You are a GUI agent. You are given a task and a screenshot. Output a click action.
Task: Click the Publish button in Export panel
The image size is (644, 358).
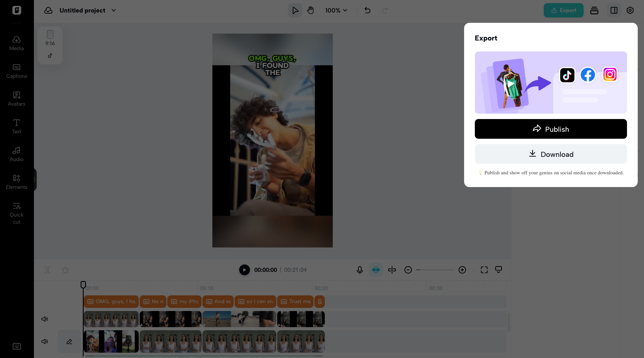[x=551, y=129]
